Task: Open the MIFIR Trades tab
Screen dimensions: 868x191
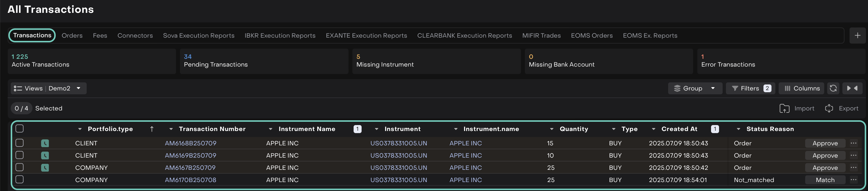Action: click(541, 36)
